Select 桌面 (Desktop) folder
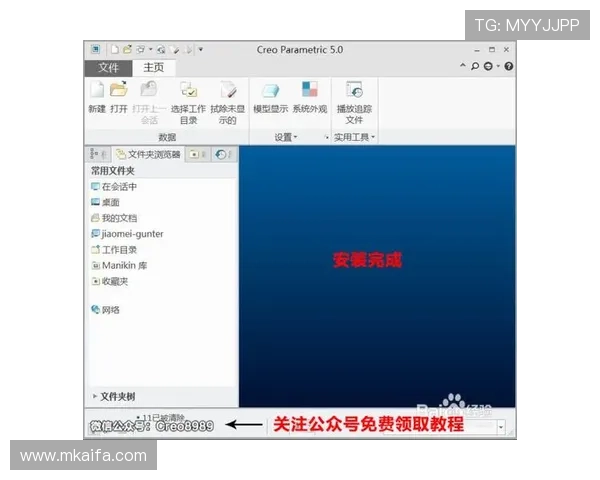 tap(105, 202)
